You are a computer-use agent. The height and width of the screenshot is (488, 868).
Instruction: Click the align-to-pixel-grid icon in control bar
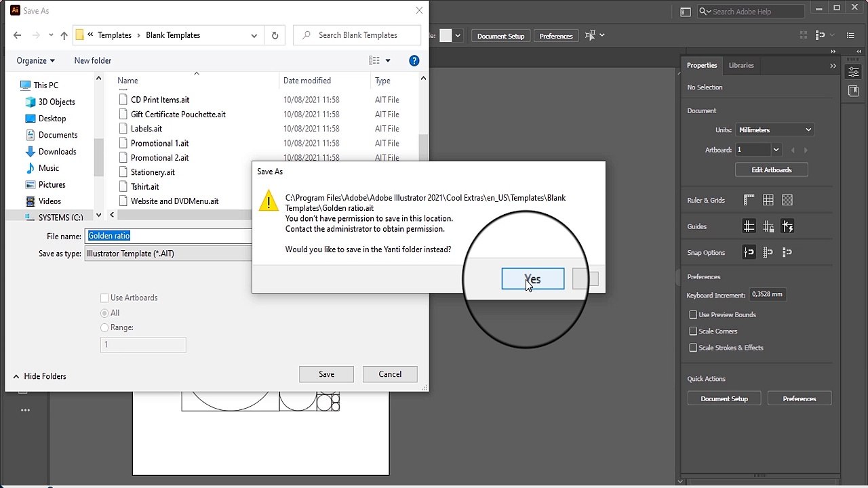click(x=804, y=35)
